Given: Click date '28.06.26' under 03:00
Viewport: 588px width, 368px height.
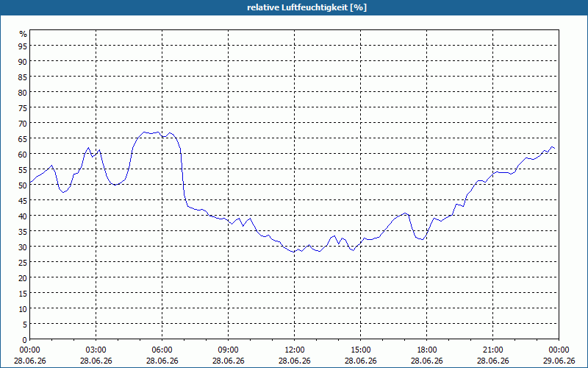Looking at the screenshot, I should coord(96,361).
